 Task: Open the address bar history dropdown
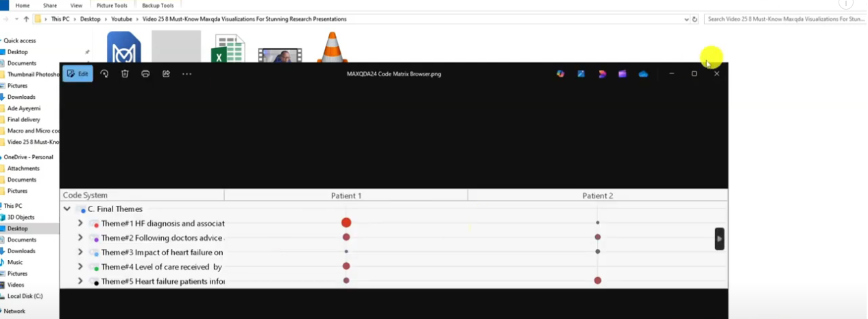686,19
